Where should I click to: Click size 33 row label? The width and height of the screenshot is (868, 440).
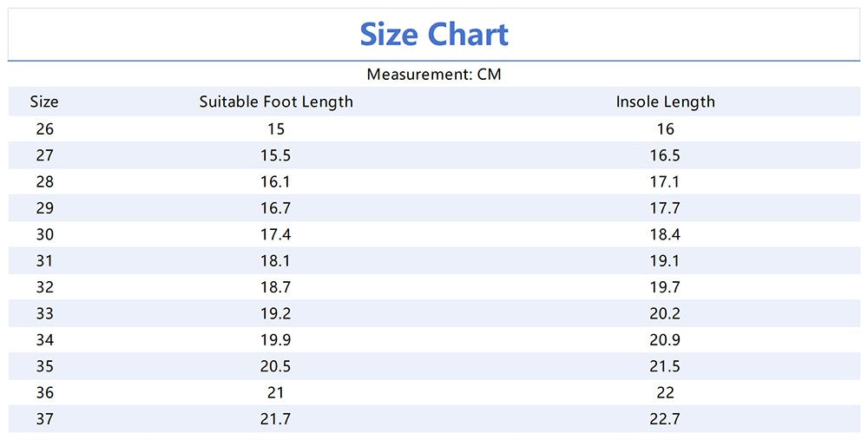(x=44, y=313)
